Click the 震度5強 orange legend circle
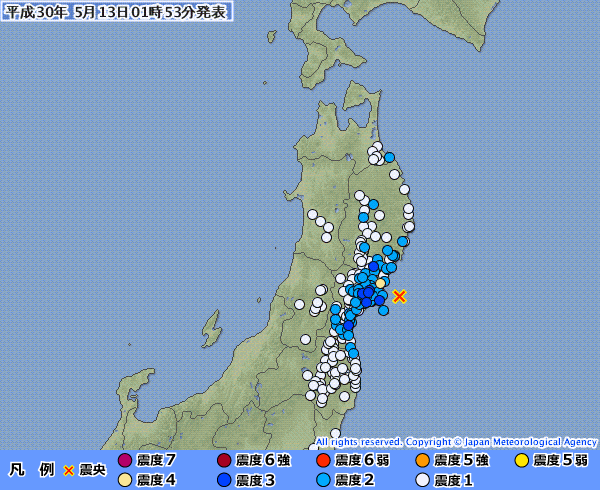Viewport: 600px width, 490px height. (422, 460)
